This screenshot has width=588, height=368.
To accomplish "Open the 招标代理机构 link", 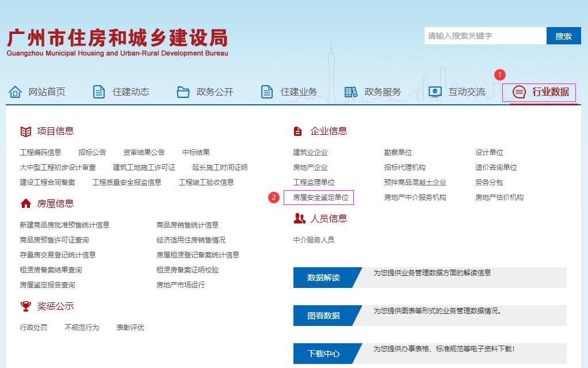I will tap(404, 168).
